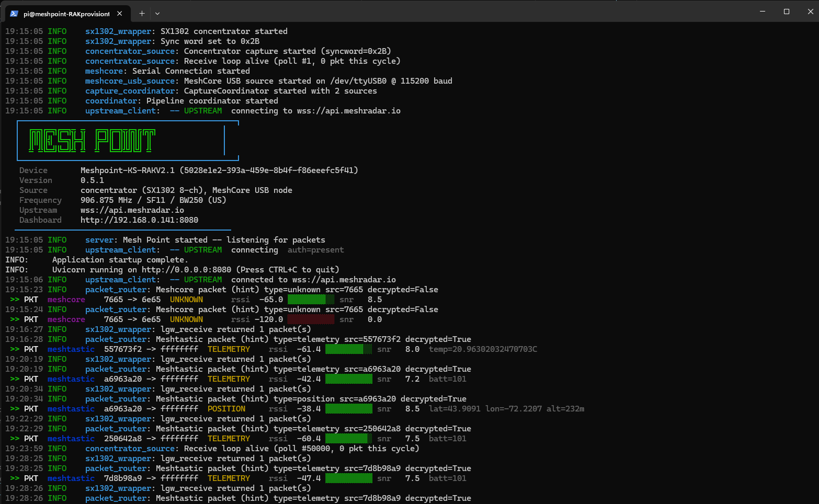The image size is (819, 504).
Task: Maximize the terminal window
Action: 787,11
